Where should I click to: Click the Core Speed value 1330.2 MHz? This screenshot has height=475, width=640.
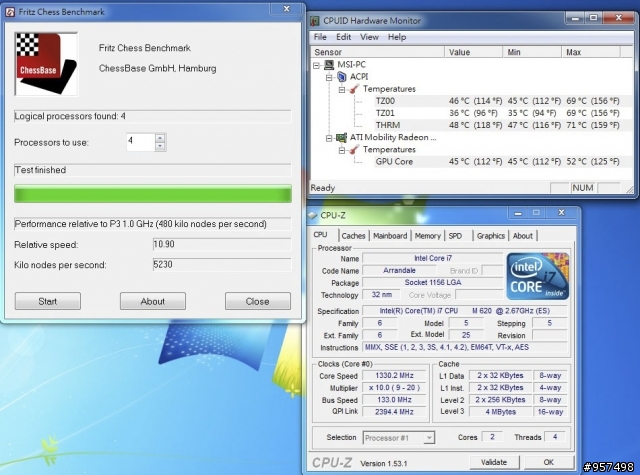(394, 375)
